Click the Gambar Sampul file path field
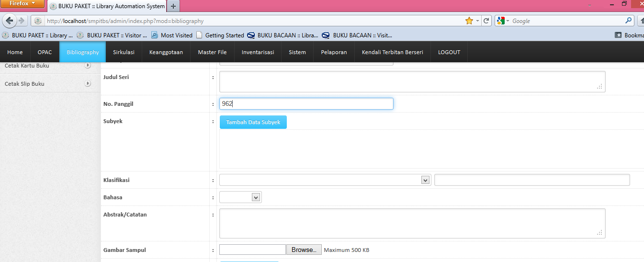644x262 pixels. (252, 250)
